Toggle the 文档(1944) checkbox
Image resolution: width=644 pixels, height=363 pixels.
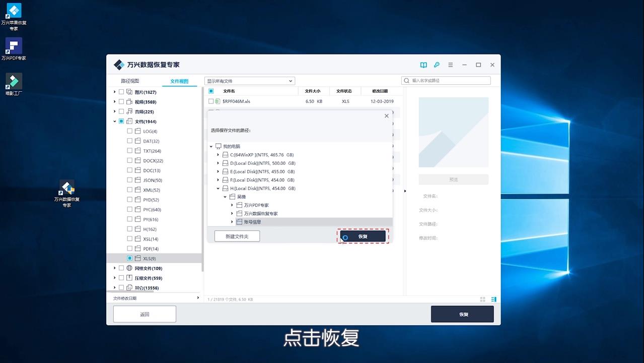(x=121, y=122)
